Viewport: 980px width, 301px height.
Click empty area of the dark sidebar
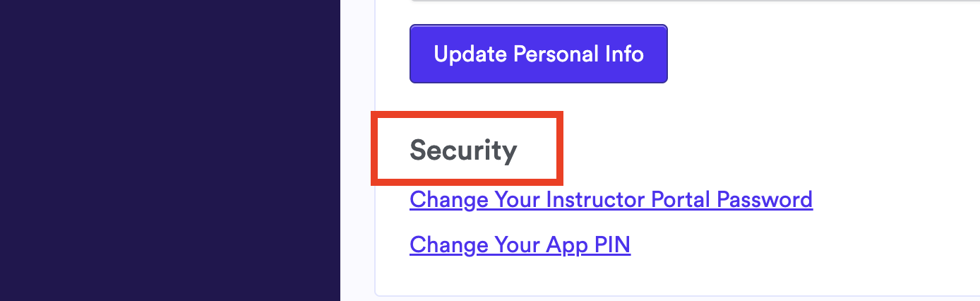(x=169, y=212)
